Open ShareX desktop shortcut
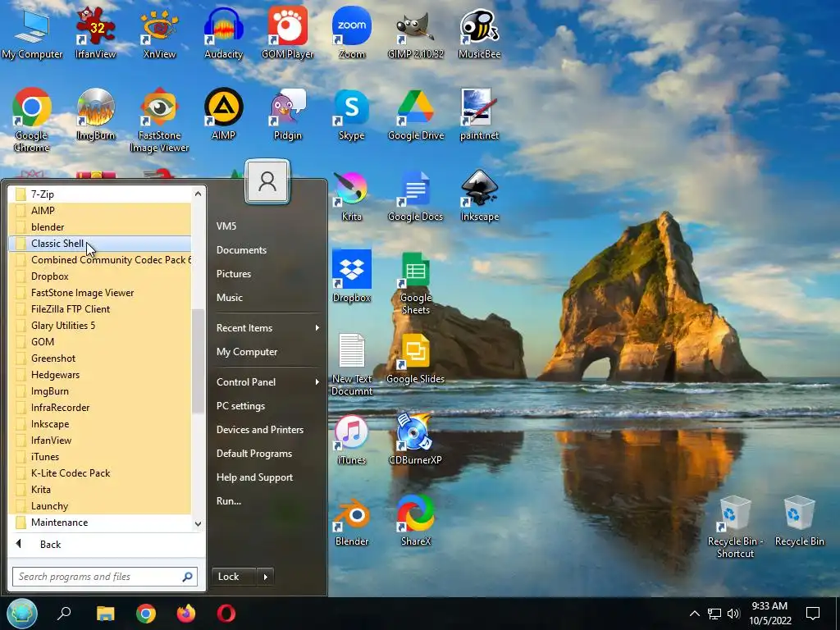The width and height of the screenshot is (840, 630). click(x=416, y=521)
